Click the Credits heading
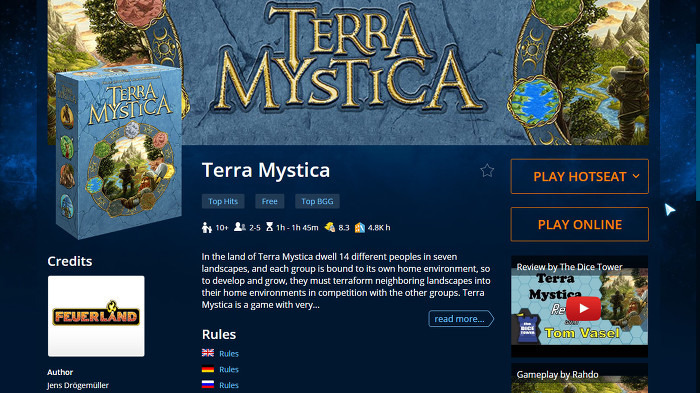The width and height of the screenshot is (700, 393). point(70,261)
